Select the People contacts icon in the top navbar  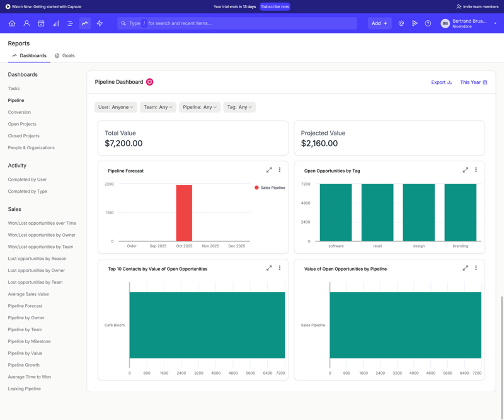26,23
